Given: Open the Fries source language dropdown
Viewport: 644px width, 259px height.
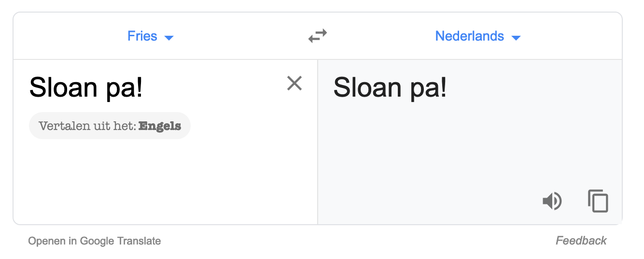Looking at the screenshot, I should point(142,36).
